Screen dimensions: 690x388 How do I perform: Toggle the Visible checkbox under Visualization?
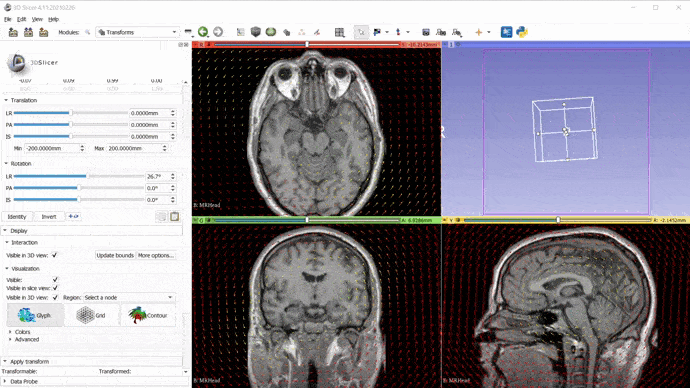55,280
